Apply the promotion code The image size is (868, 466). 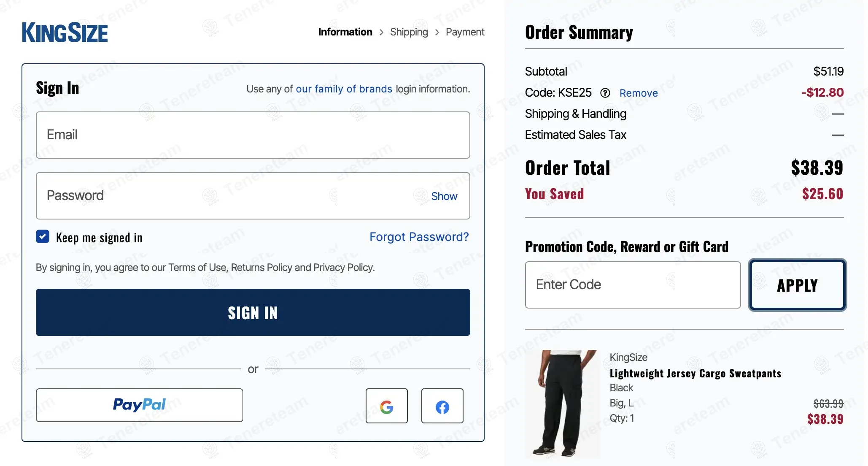click(x=797, y=285)
